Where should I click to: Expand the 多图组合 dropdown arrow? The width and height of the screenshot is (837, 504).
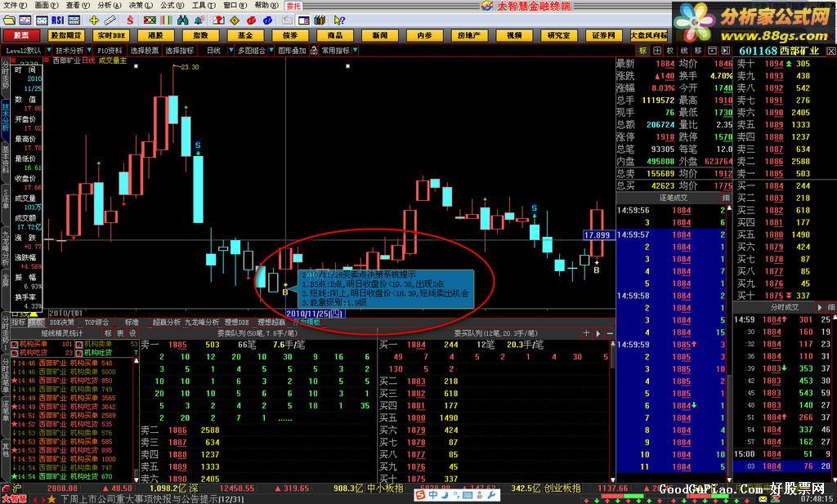coord(270,51)
